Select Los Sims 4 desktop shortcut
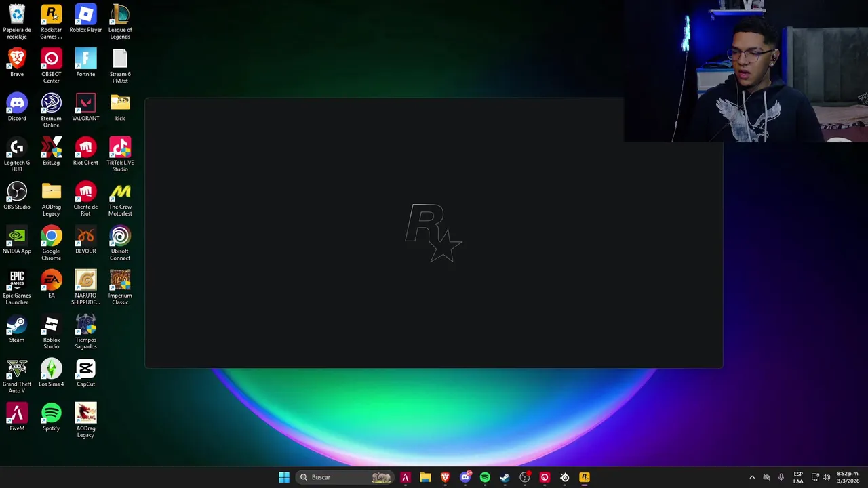The height and width of the screenshot is (488, 868). (x=51, y=373)
